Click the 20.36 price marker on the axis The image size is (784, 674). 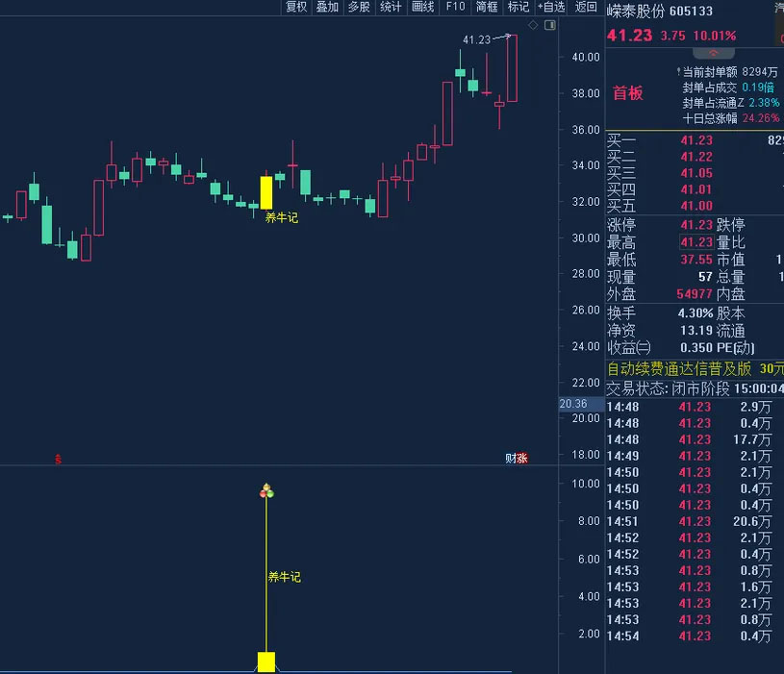tap(572, 404)
